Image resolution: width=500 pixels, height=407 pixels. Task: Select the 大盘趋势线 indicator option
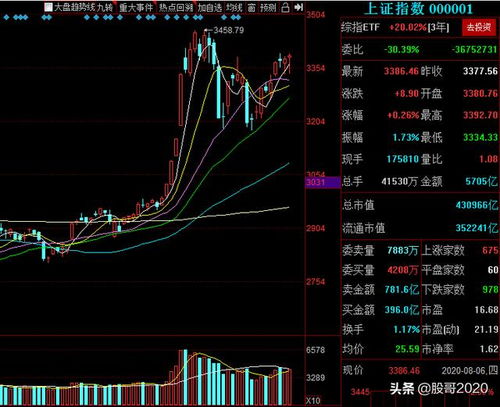point(74,7)
